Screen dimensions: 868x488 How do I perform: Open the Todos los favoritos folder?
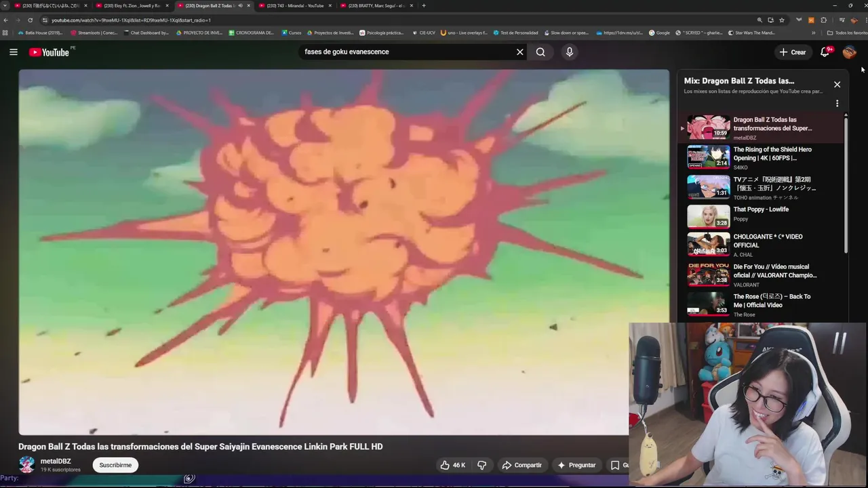pyautogui.click(x=847, y=33)
